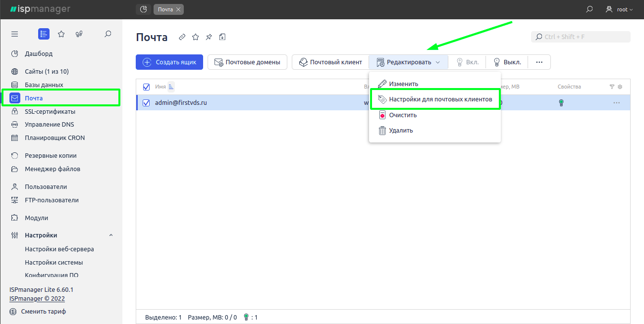This screenshot has height=324, width=644.
Task: Collapse sidebar with the hamburger menu icon
Action: (14, 34)
